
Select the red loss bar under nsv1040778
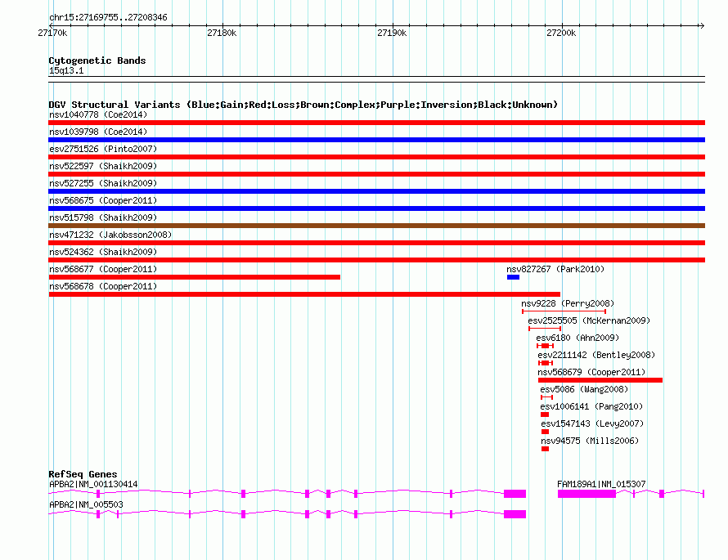pyautogui.click(x=376, y=123)
